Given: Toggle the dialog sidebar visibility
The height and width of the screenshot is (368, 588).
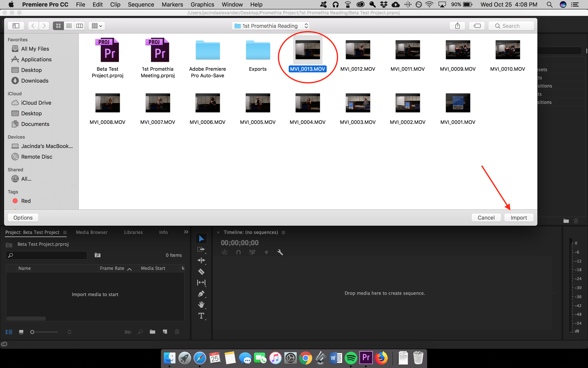Looking at the screenshot, I should tap(16, 26).
